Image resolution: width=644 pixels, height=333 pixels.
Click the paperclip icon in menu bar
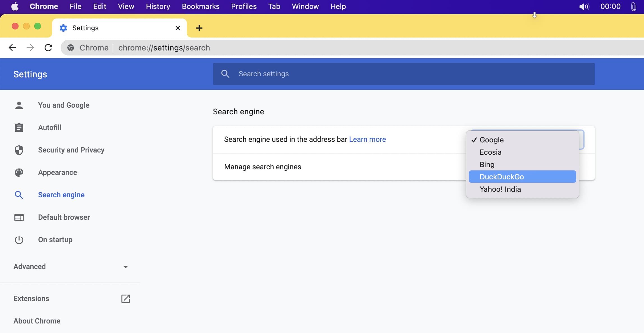point(633,6)
